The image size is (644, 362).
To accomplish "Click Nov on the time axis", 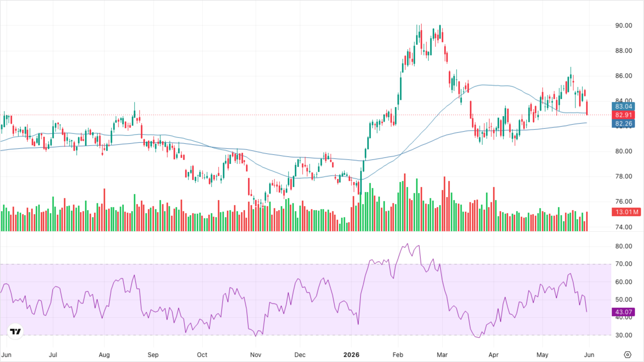I will tap(256, 355).
